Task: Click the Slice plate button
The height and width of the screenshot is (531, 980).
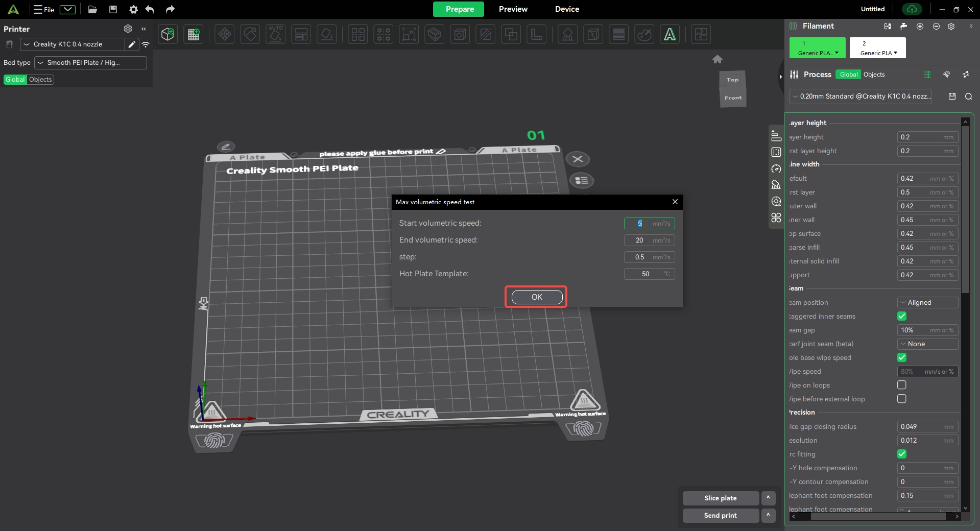Action: click(x=720, y=498)
